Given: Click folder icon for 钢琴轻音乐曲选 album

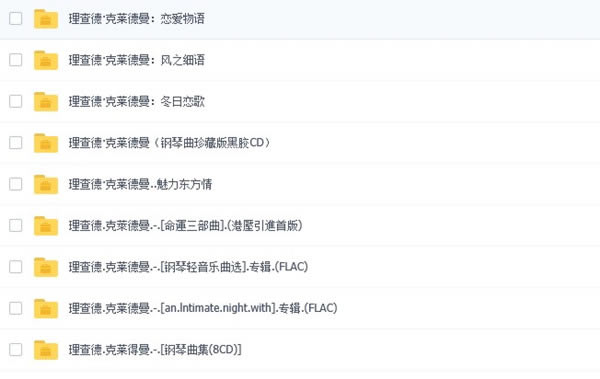Looking at the screenshot, I should tap(46, 267).
